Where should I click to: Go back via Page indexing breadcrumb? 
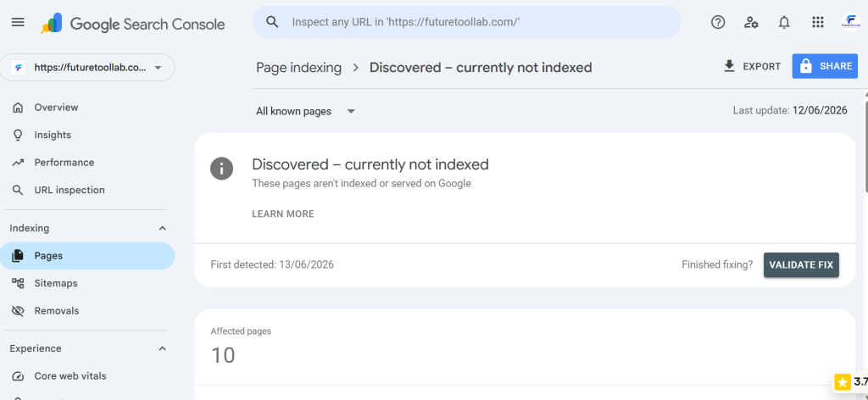(x=298, y=68)
